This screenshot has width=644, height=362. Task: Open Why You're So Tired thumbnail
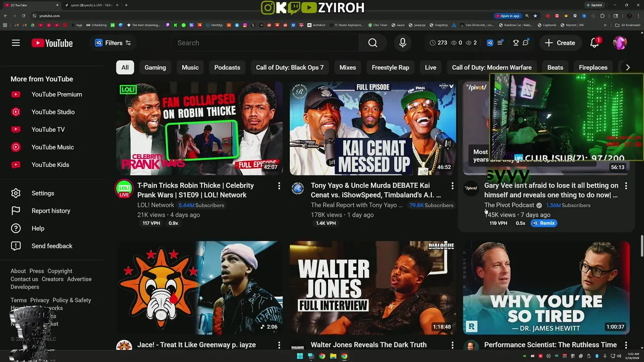(546, 288)
